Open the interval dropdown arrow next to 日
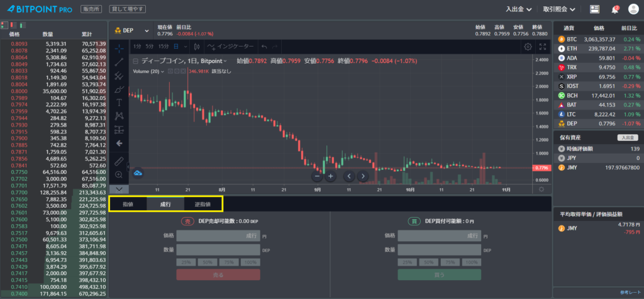 186,47
